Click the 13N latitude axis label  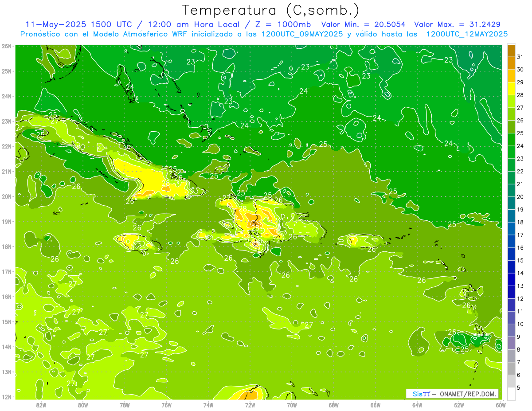tap(7, 372)
